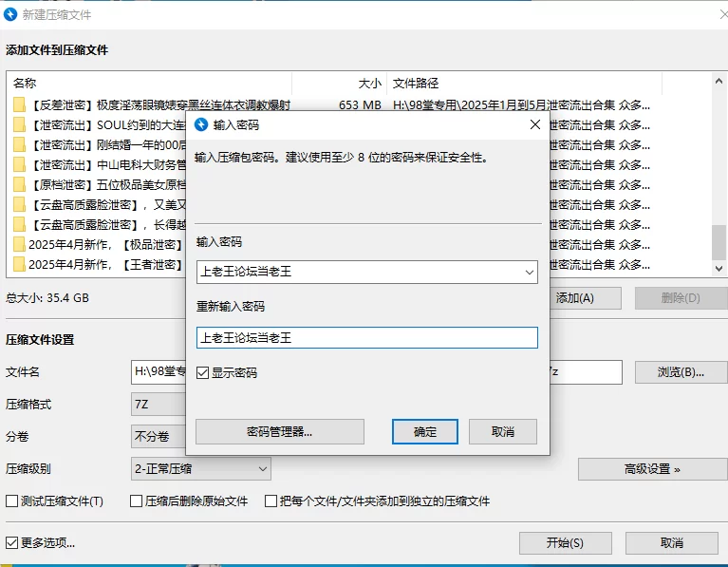Click the 新建压缩文件 window app icon

click(10, 14)
